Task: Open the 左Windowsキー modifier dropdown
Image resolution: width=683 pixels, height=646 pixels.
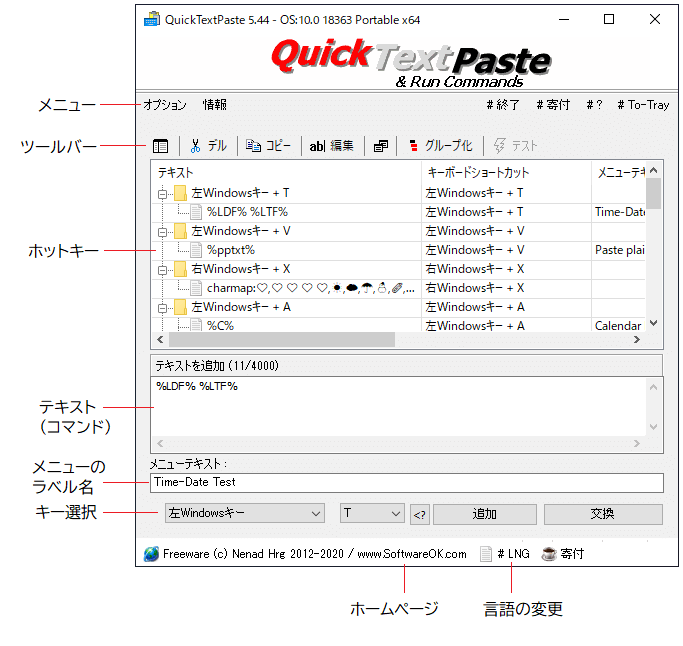Action: click(245, 514)
